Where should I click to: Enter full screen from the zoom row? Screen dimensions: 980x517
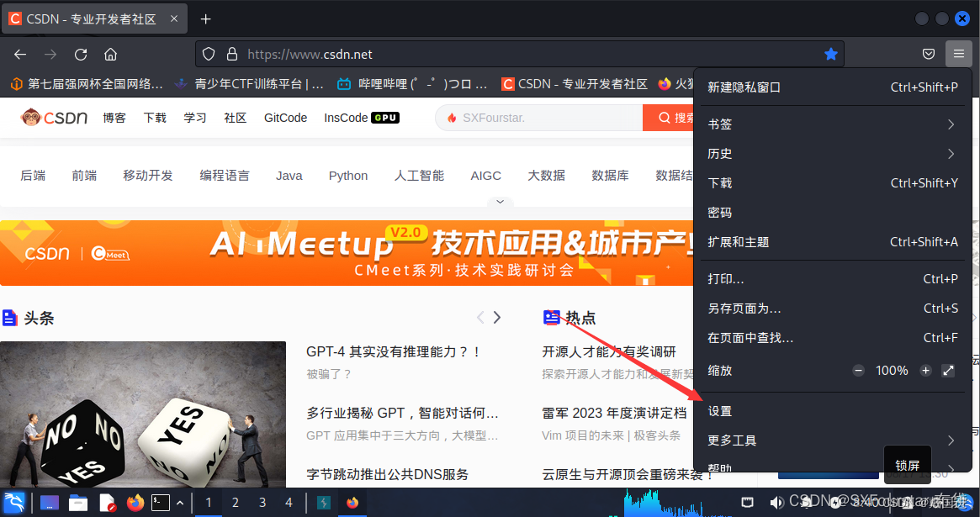(x=948, y=370)
